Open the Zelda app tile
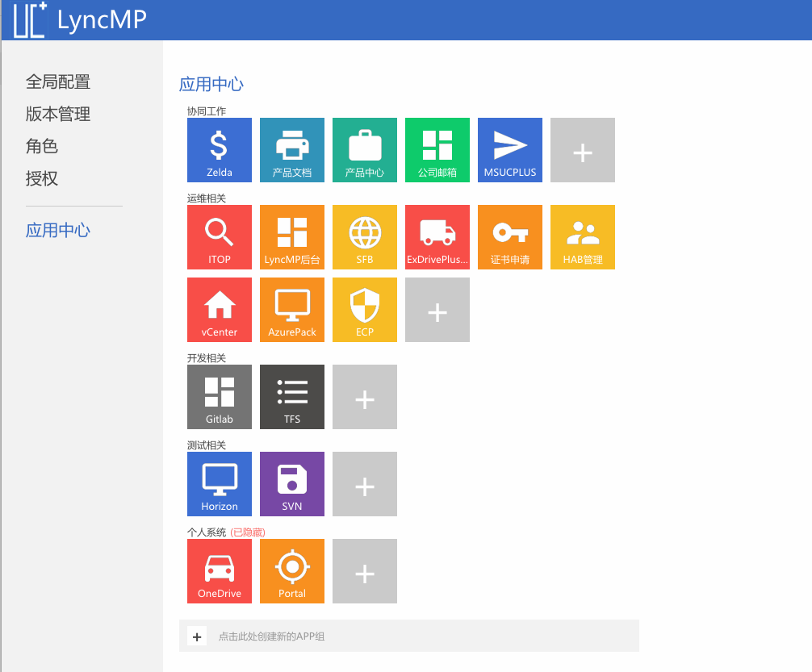The height and width of the screenshot is (672, 812). (219, 149)
